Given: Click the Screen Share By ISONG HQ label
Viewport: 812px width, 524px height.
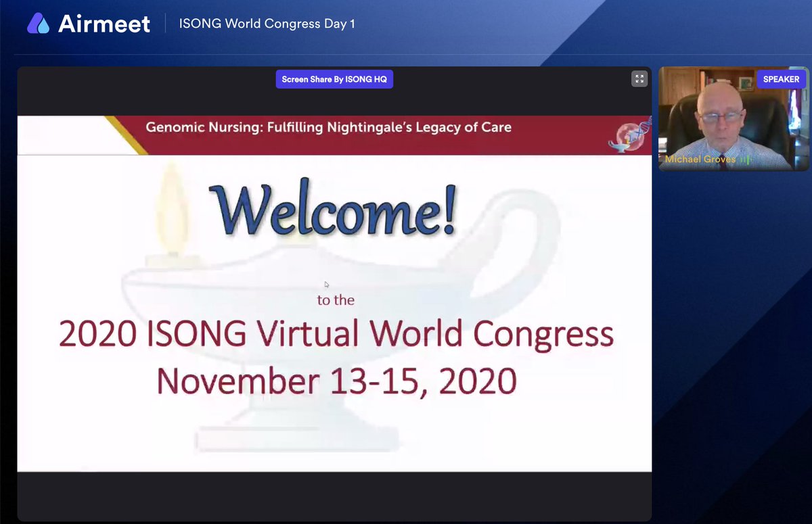Looking at the screenshot, I should pyautogui.click(x=334, y=79).
